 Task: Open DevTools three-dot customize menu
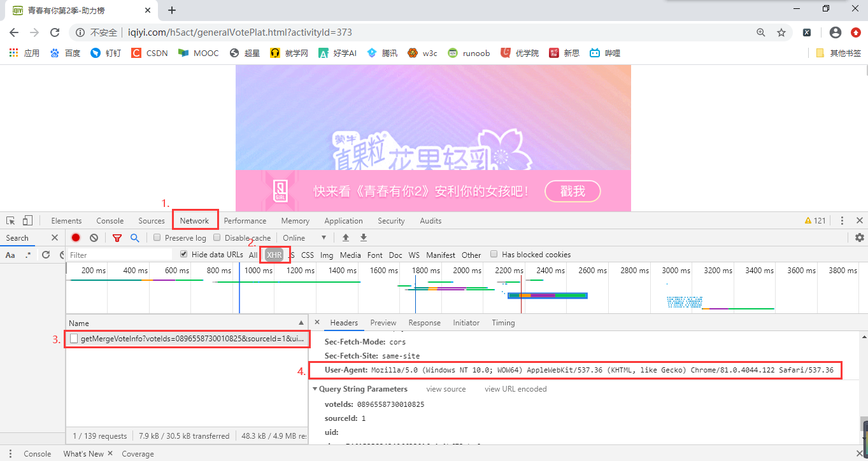click(x=842, y=220)
